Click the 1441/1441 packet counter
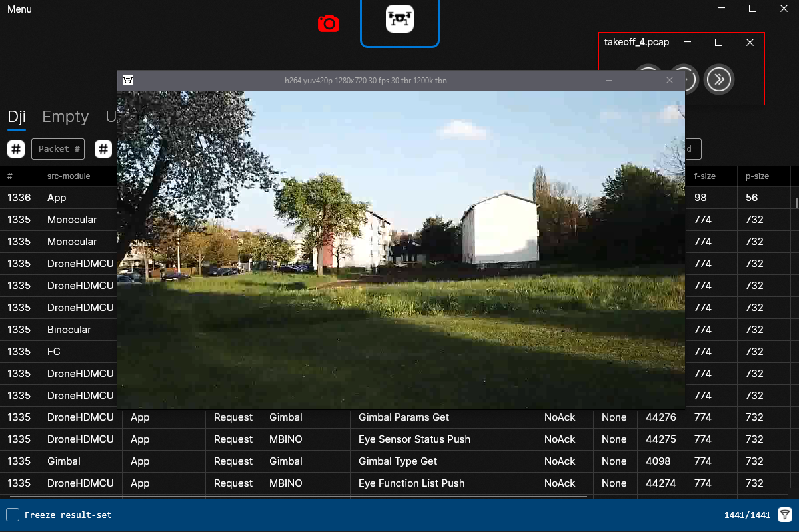Viewport: 799px width, 532px height. pos(747,515)
